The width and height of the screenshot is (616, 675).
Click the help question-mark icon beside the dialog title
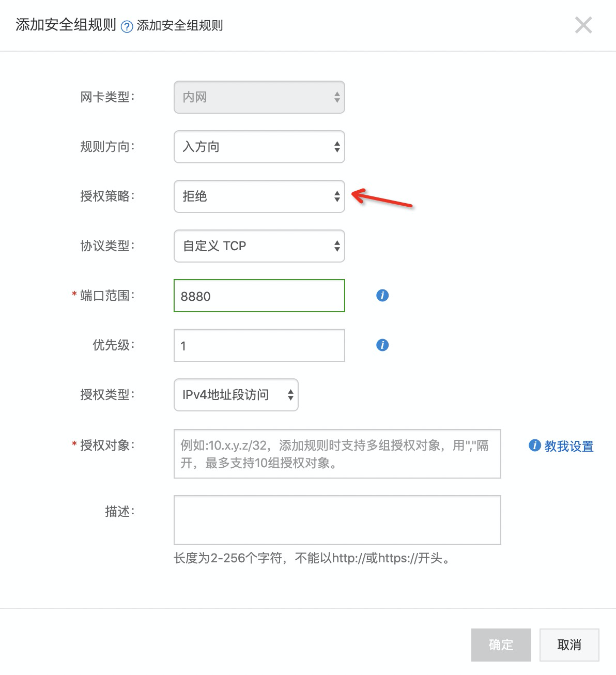[126, 25]
